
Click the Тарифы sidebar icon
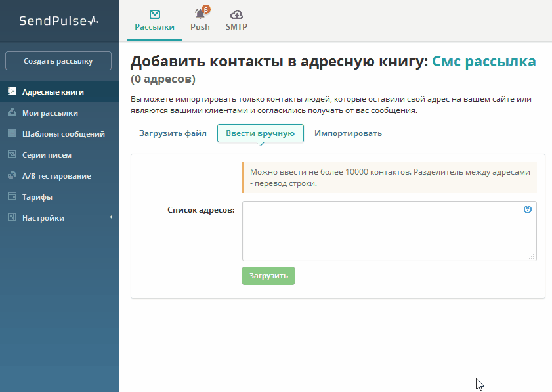coord(12,197)
